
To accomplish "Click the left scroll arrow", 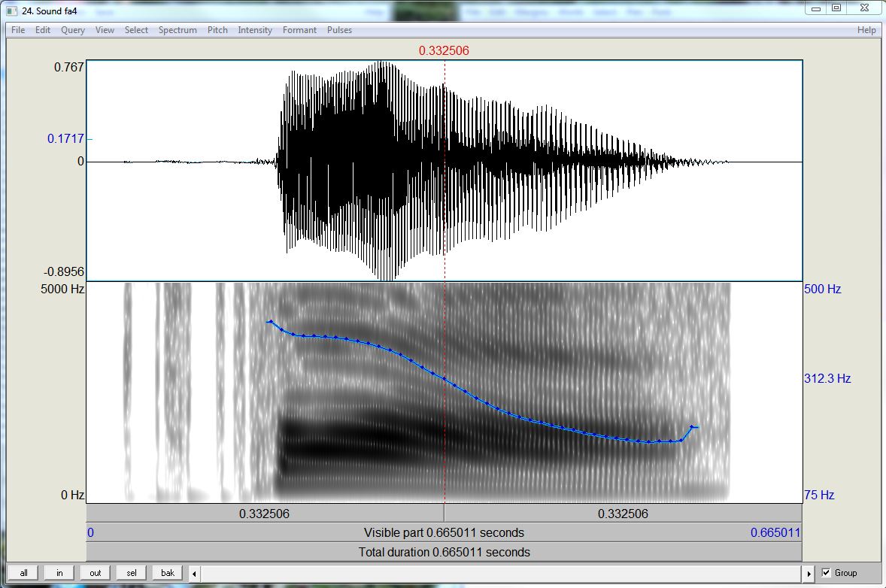I will coord(194,573).
